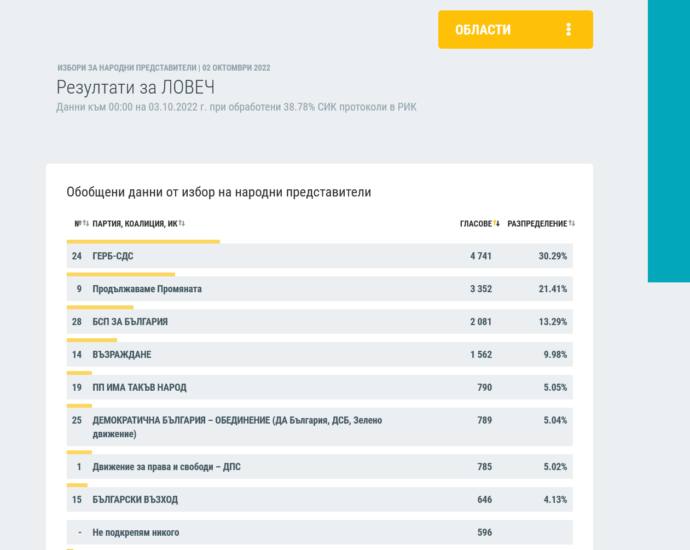Viewport: 690px width, 550px height.
Task: Select the ВЪЗРАЖДАНЕ party row
Action: click(319, 355)
